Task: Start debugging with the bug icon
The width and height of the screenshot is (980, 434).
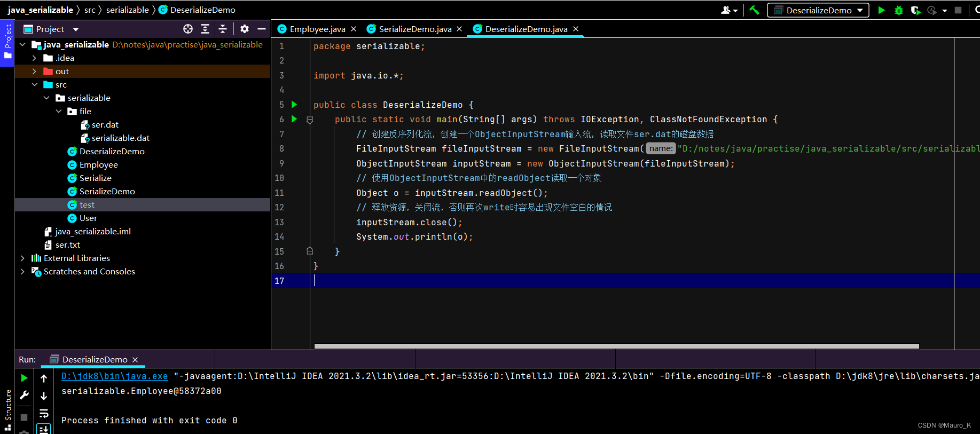Action: point(899,10)
